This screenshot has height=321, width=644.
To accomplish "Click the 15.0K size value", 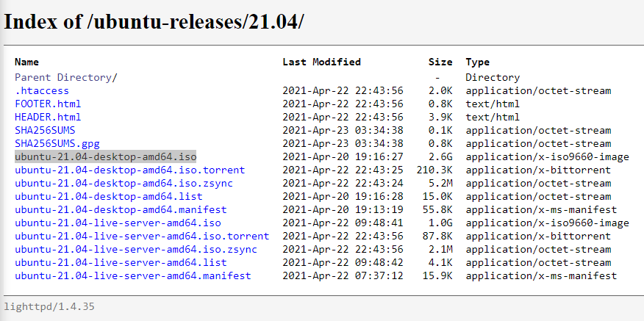I will point(437,197).
